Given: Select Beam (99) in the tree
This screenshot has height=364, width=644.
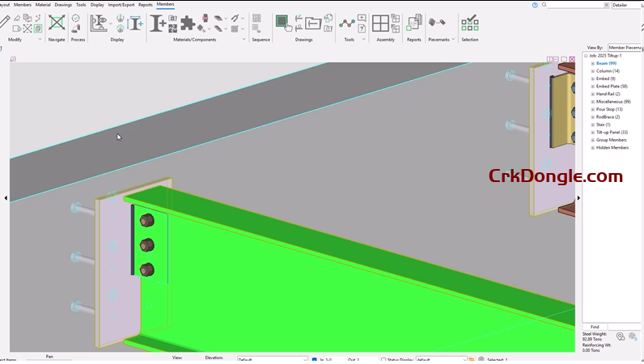Looking at the screenshot, I should coord(606,63).
